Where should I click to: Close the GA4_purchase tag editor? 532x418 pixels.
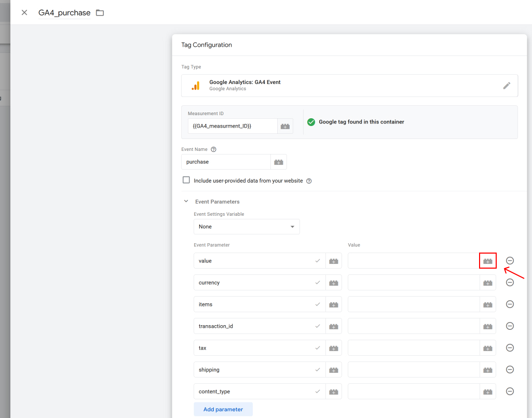24,12
